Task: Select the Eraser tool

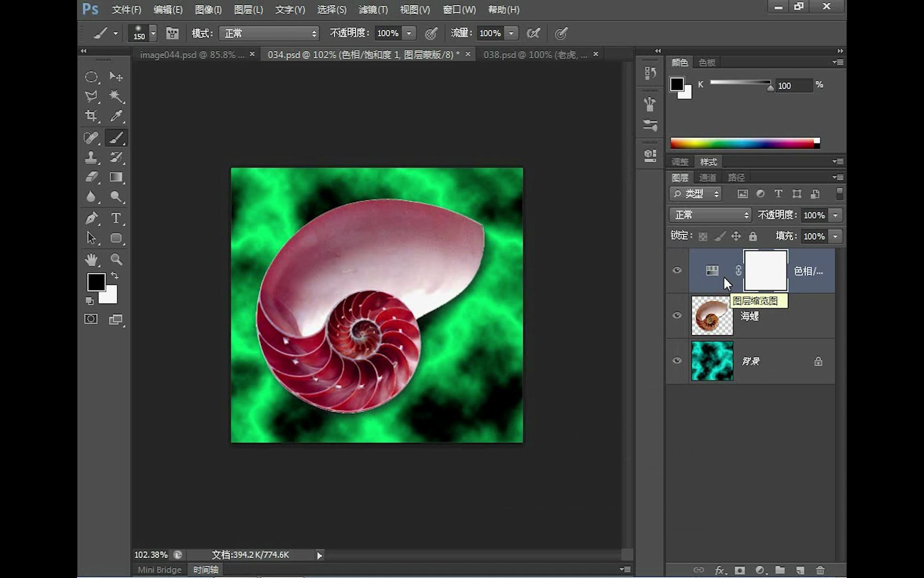Action: (x=91, y=177)
